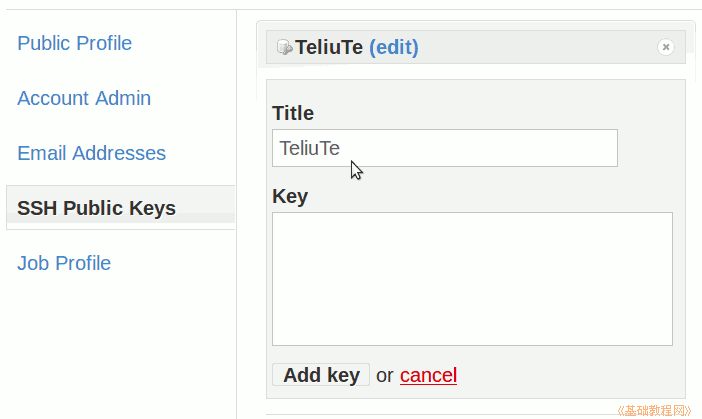Image resolution: width=702 pixels, height=419 pixels.
Task: Select the SSH Public Keys tab
Action: pyautogui.click(x=96, y=208)
